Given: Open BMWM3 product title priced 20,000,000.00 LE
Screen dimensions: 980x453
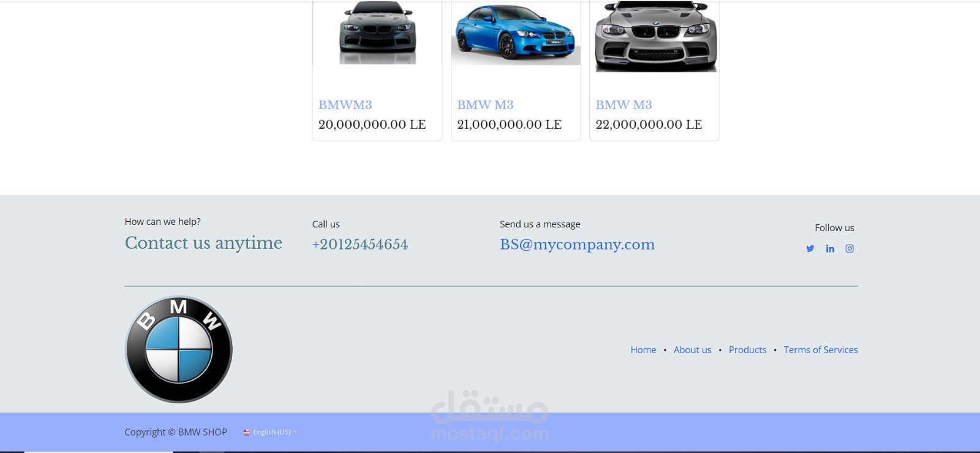Looking at the screenshot, I should 345,105.
